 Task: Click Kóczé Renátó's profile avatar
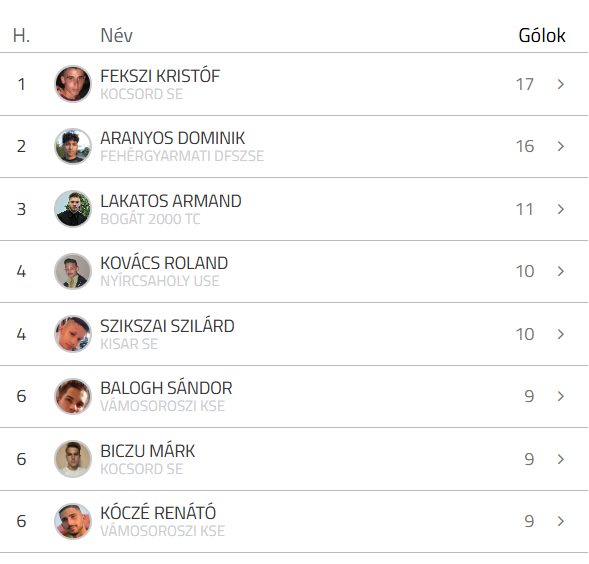click(73, 522)
